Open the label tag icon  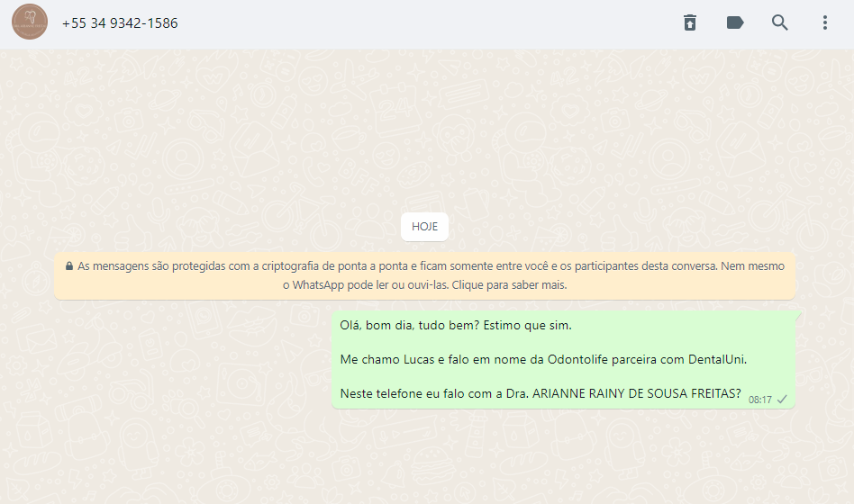pyautogui.click(x=735, y=22)
